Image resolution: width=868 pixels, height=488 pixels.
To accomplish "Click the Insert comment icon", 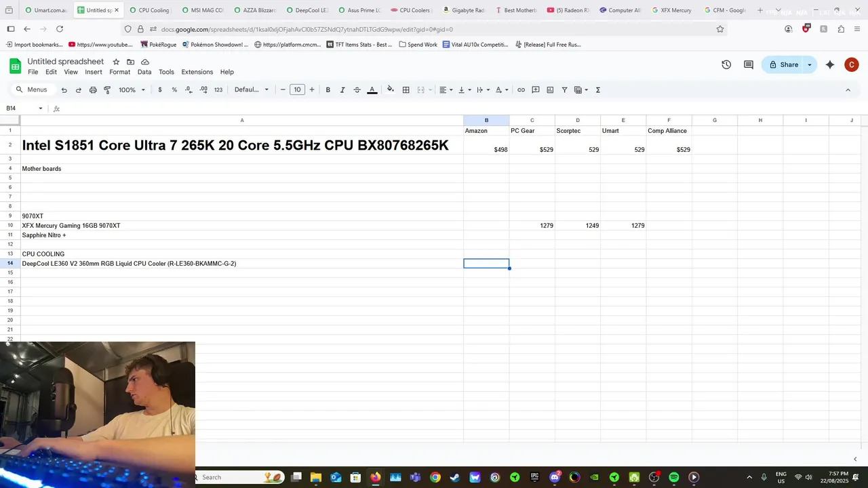I will click(x=536, y=90).
